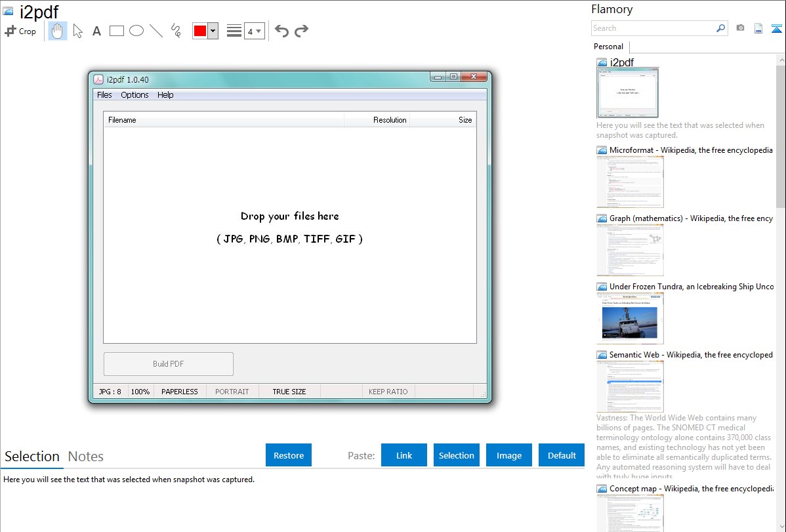Open the i2pdf snapshot thumbnail in sidebar

(628, 93)
